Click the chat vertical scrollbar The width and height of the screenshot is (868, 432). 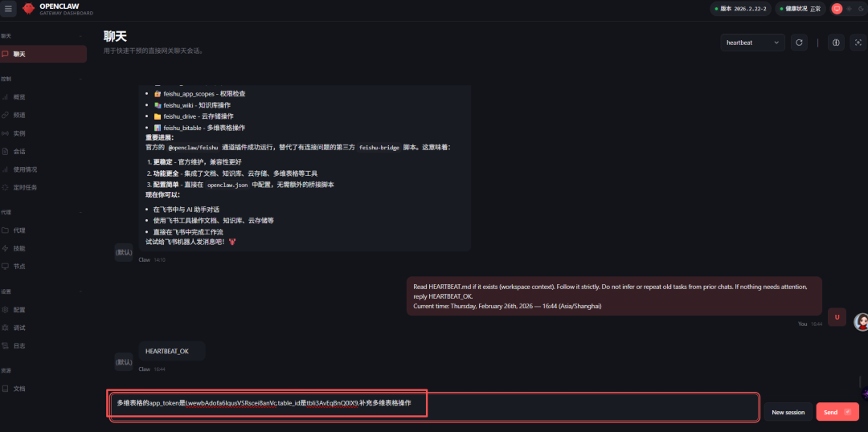[860, 381]
